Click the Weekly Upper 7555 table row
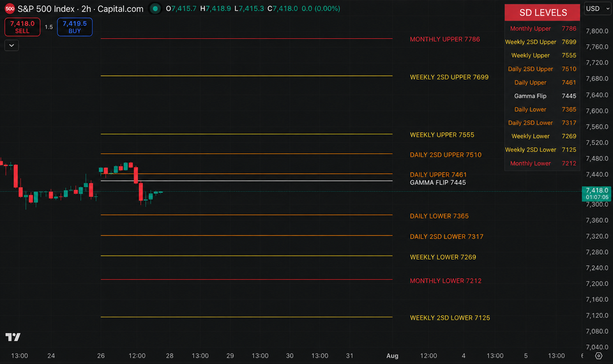 [543, 56]
